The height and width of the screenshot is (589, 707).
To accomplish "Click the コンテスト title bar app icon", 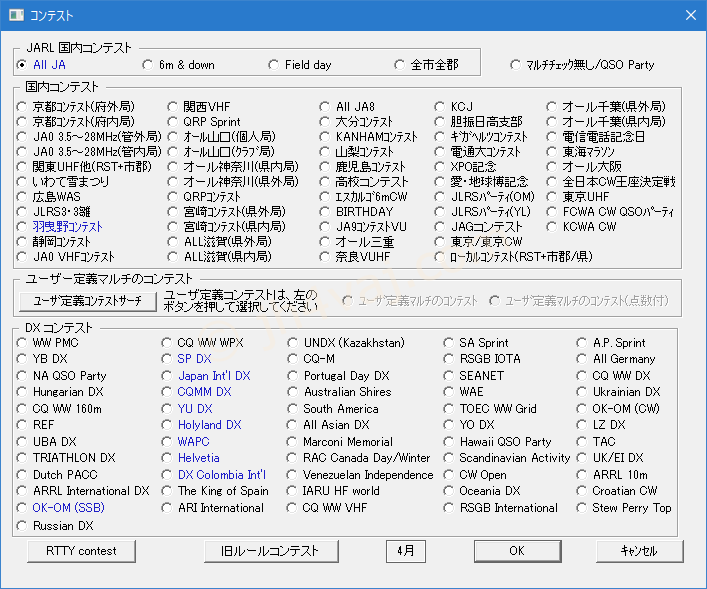I will tap(17, 15).
